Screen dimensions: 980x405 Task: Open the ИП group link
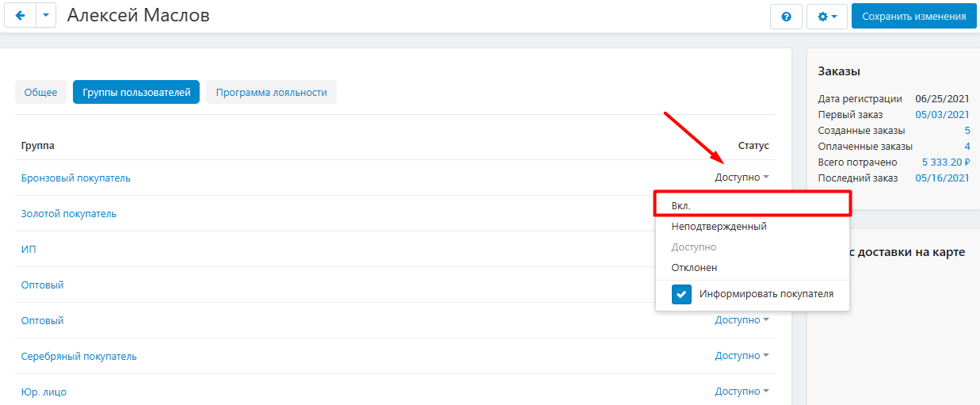29,249
